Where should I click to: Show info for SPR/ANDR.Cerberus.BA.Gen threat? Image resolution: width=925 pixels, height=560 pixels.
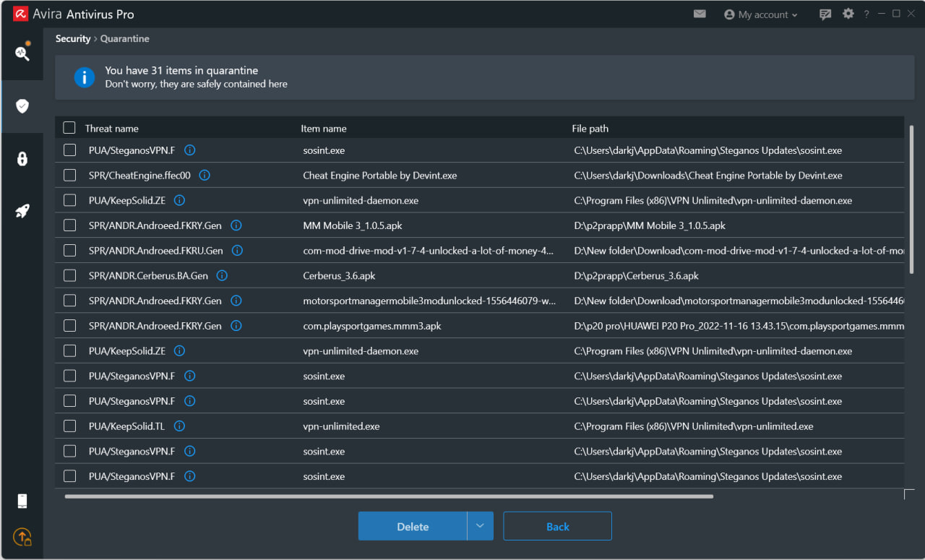point(222,275)
